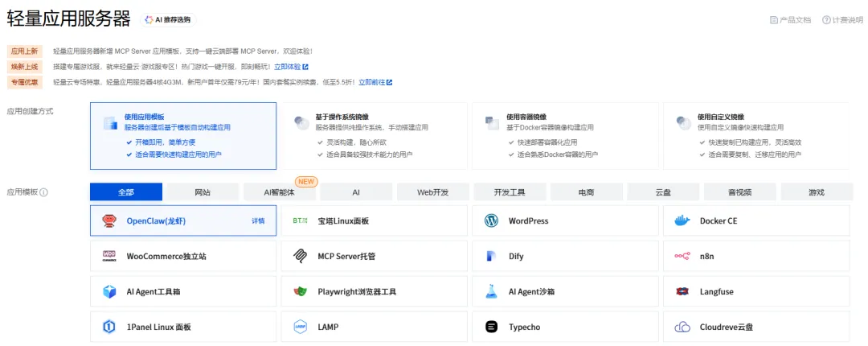868x346 pixels.
Task: Switch to the 开发工具 tab
Action: (x=510, y=192)
